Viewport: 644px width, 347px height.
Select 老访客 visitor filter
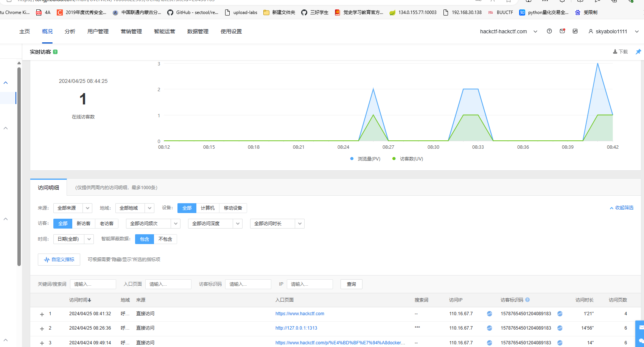tap(107, 224)
